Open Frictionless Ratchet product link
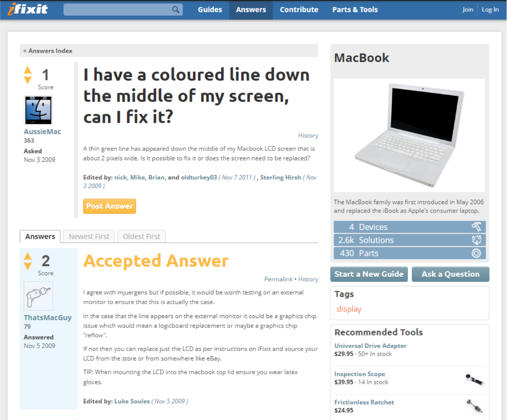This screenshot has width=507, height=420. pos(364,402)
